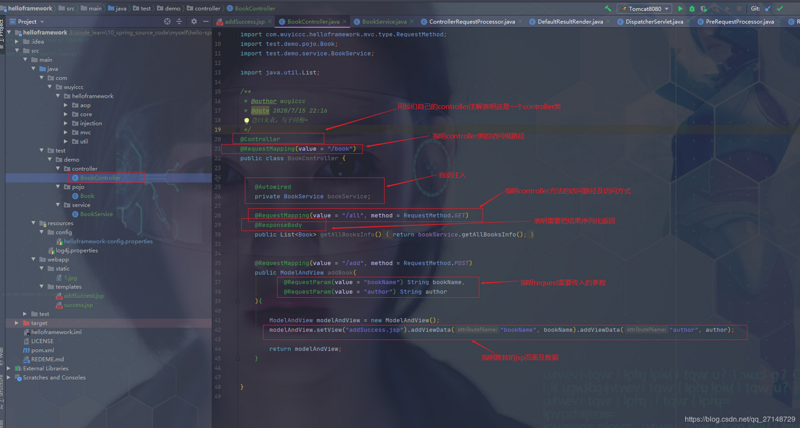Start debugging with the green bug icon
The width and height of the screenshot is (800, 428).
pyautogui.click(x=692, y=8)
